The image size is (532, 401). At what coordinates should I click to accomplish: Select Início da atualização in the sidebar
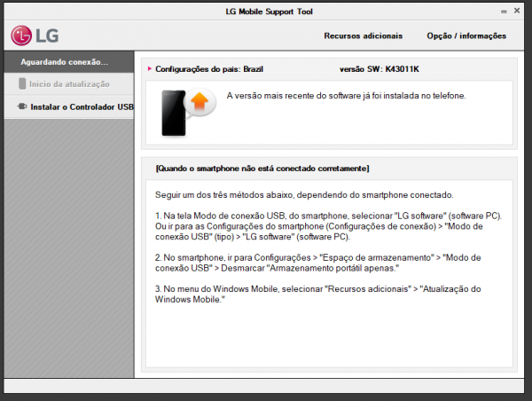pos(69,84)
